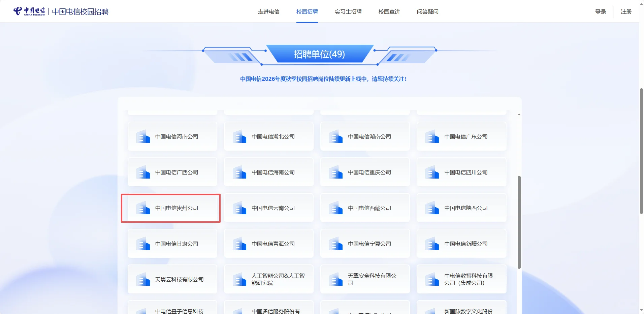This screenshot has width=644, height=314.
Task: Click the company list scroll-up arrow
Action: (x=519, y=115)
